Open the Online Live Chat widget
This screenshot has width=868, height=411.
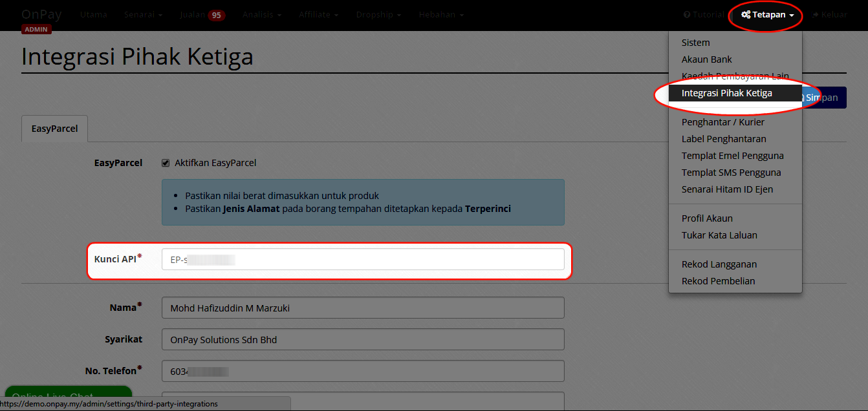pos(68,393)
